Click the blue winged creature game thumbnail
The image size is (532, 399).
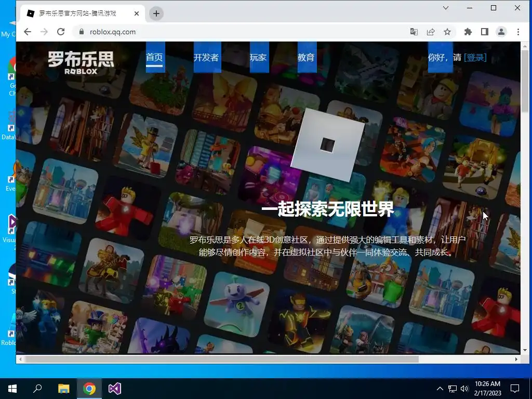coord(237,304)
